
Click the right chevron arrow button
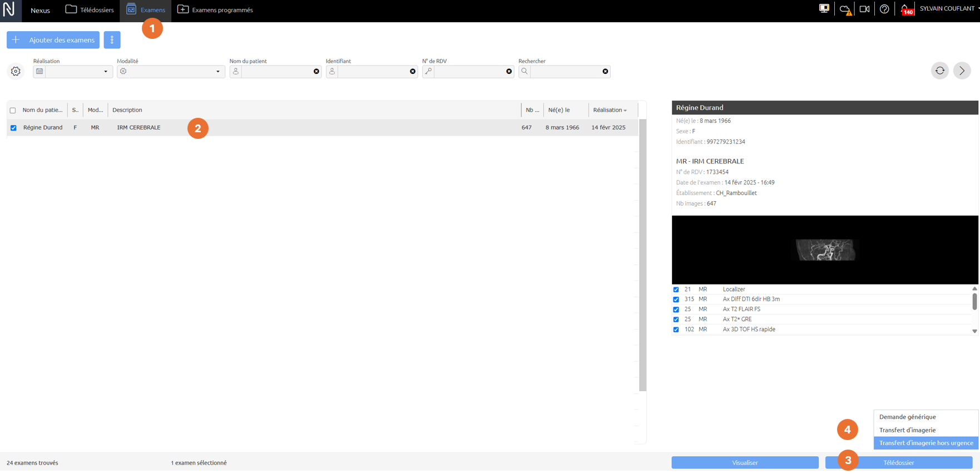(962, 71)
